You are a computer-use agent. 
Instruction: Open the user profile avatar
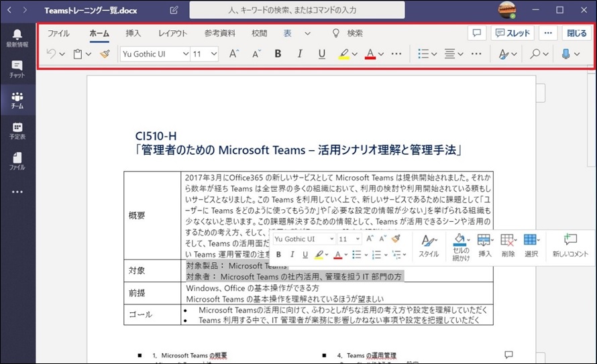(x=506, y=10)
